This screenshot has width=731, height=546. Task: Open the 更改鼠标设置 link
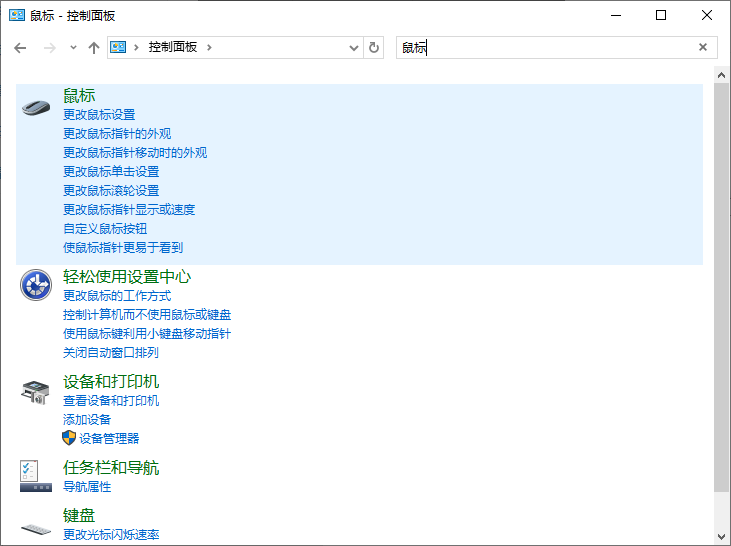[x=99, y=115]
